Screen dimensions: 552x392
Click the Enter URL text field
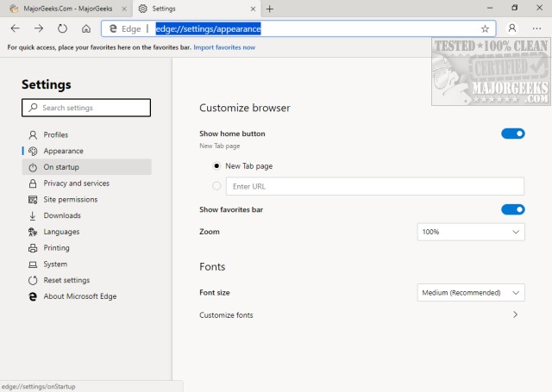tap(375, 186)
